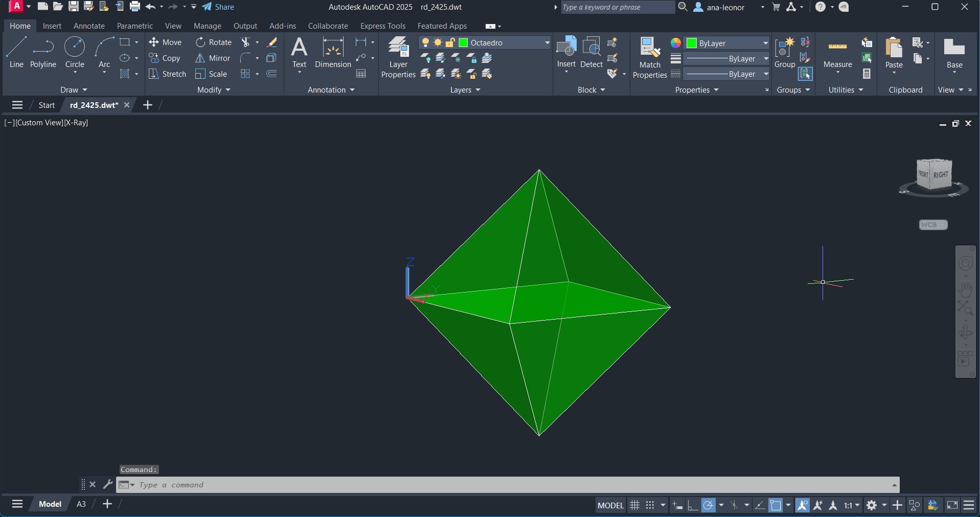Viewport: 980px width, 517px height.
Task: Click the Share button
Action: point(218,7)
